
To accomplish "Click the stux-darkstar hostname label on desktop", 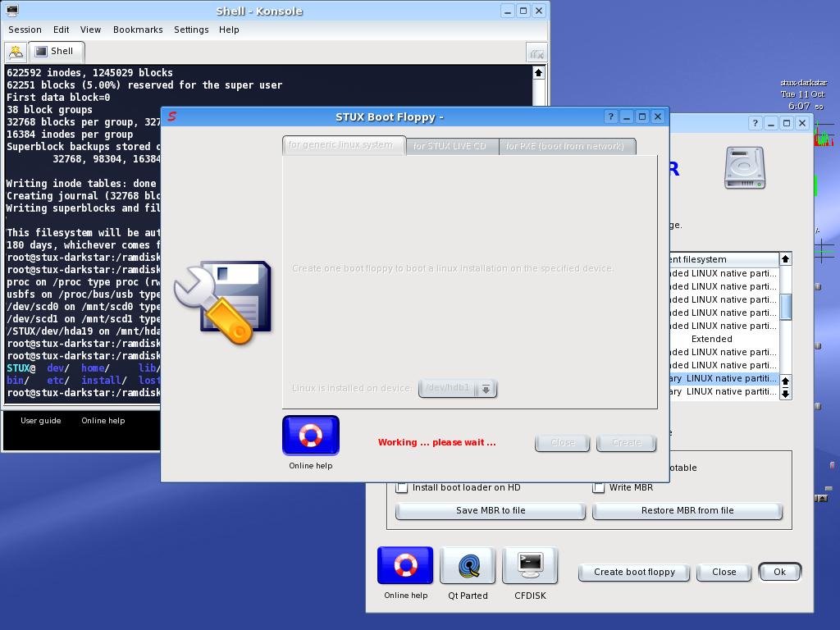I will click(x=804, y=83).
